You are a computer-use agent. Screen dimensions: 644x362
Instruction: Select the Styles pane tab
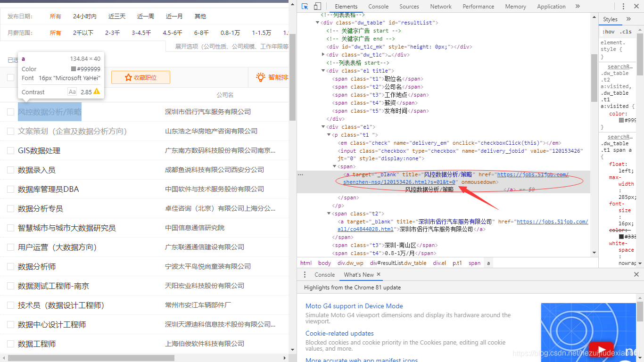click(610, 19)
